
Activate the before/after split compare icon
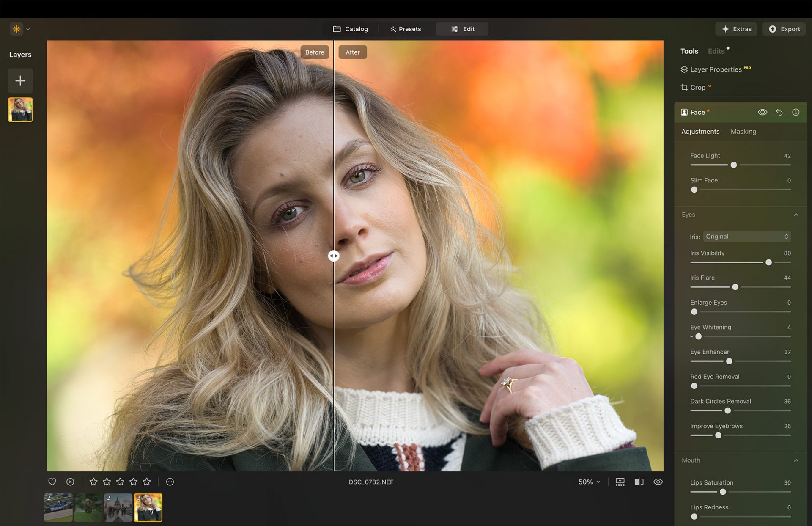pyautogui.click(x=639, y=482)
